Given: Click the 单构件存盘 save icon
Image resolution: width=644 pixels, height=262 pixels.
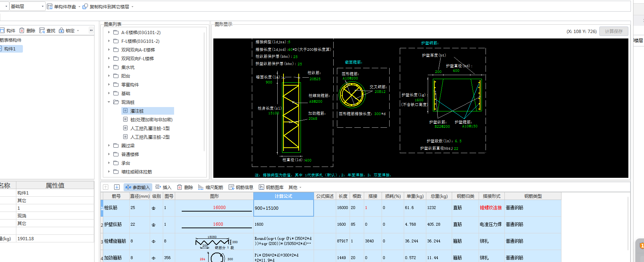Looking at the screenshot, I should click(x=50, y=7).
